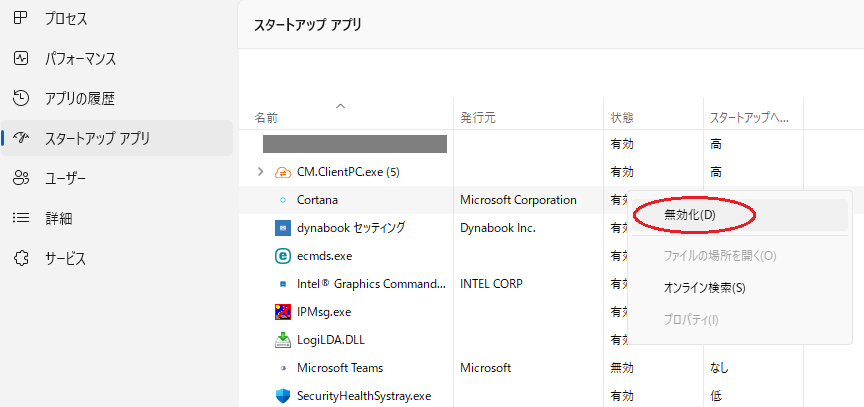Select the Intel® Graphics Command… row name
864x407 pixels.
pos(371,284)
